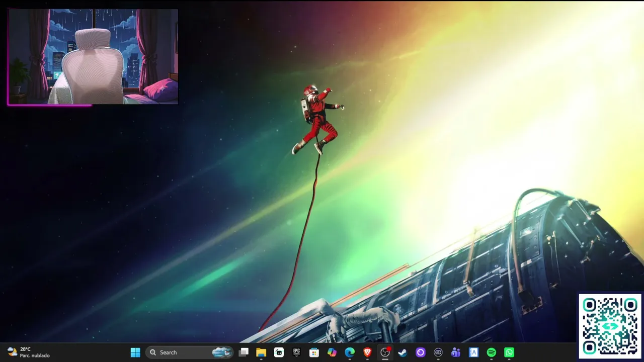Open the white face icon beside File Explorer
644x362 pixels.
[x=279, y=352]
